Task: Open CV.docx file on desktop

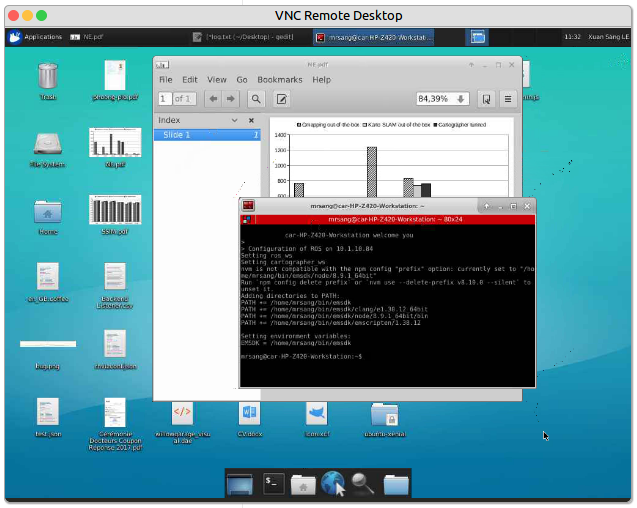Action: (249, 419)
